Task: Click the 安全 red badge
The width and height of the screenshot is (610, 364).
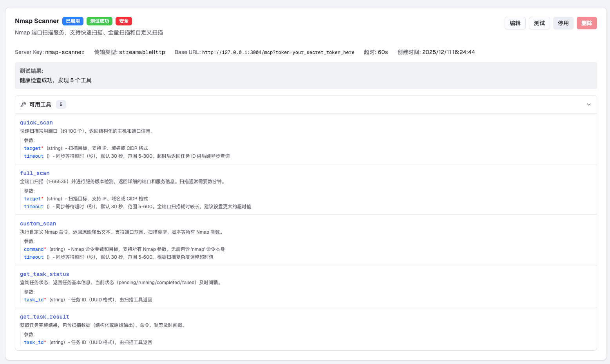Action: tap(123, 21)
